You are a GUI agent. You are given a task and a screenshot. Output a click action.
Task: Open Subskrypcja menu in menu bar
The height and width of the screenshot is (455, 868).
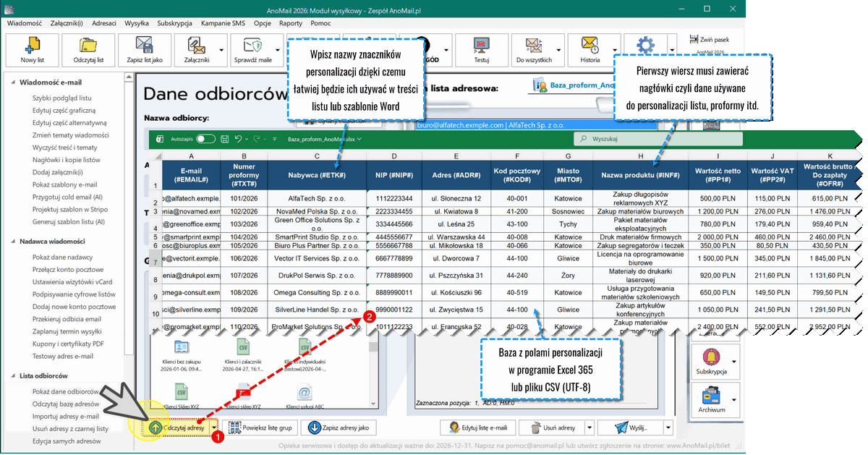click(174, 23)
